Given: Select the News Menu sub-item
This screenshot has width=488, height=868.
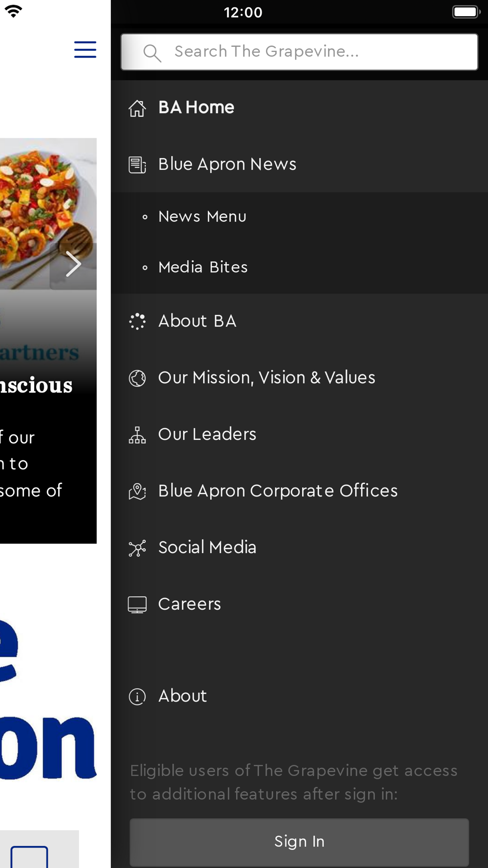Looking at the screenshot, I should (x=299, y=217).
